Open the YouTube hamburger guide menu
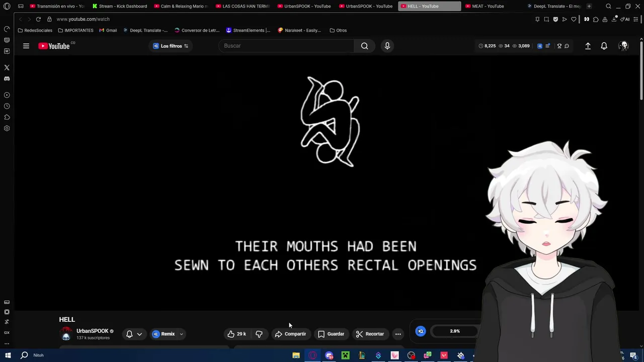The image size is (644, 362). (26, 46)
